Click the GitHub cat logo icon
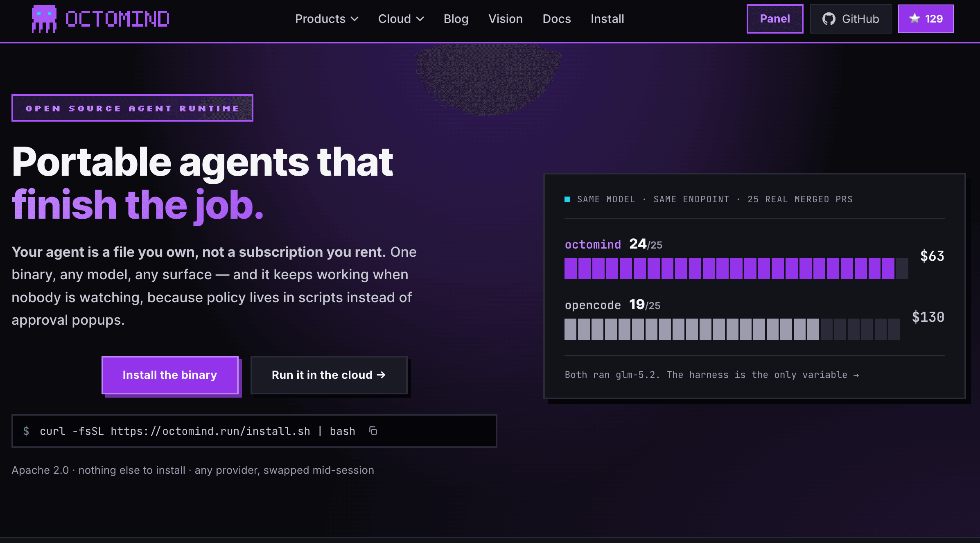The height and width of the screenshot is (543, 980). 829,19
